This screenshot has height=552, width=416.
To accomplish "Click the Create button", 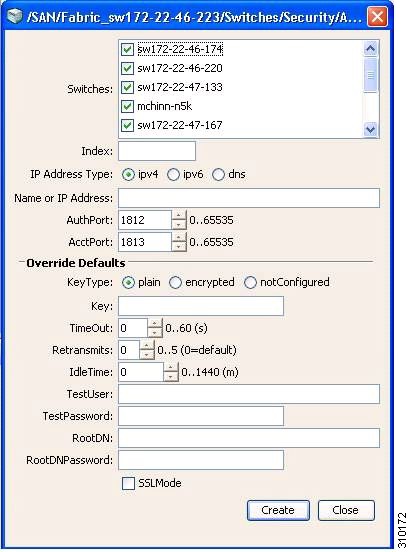I will pos(278,510).
